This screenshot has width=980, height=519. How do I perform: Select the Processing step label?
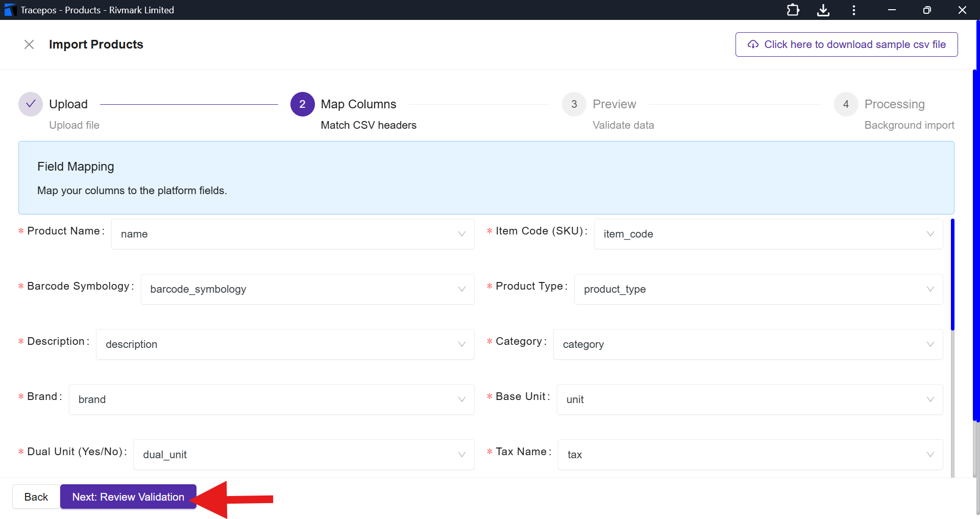pos(895,104)
